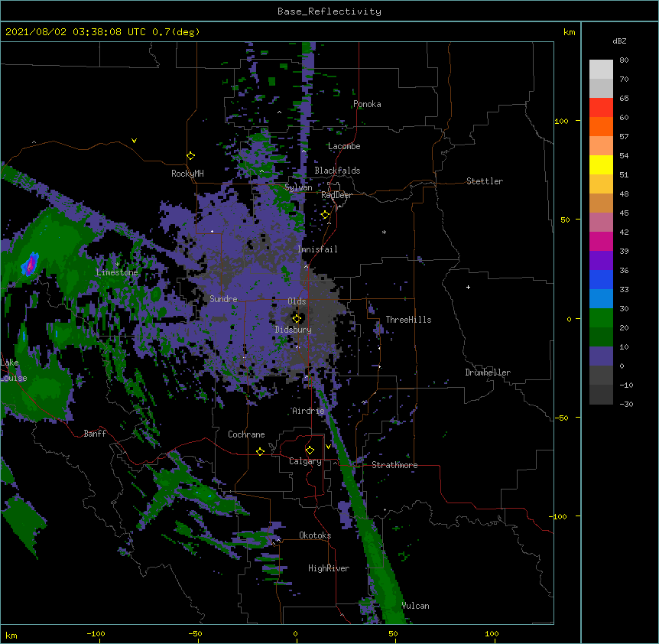This screenshot has width=659, height=644.
Task: Click the legend value -30
Action: pyautogui.click(x=626, y=404)
